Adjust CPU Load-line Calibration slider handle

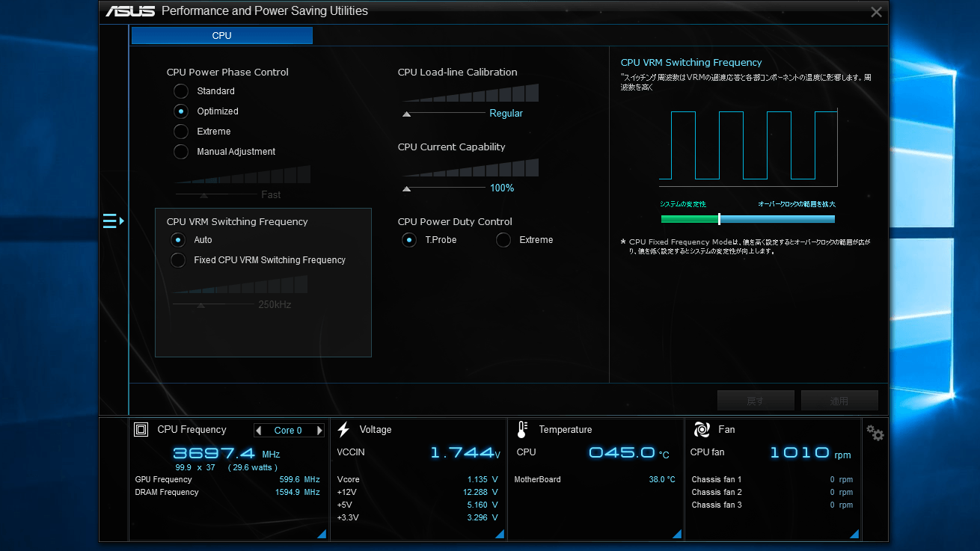407,114
